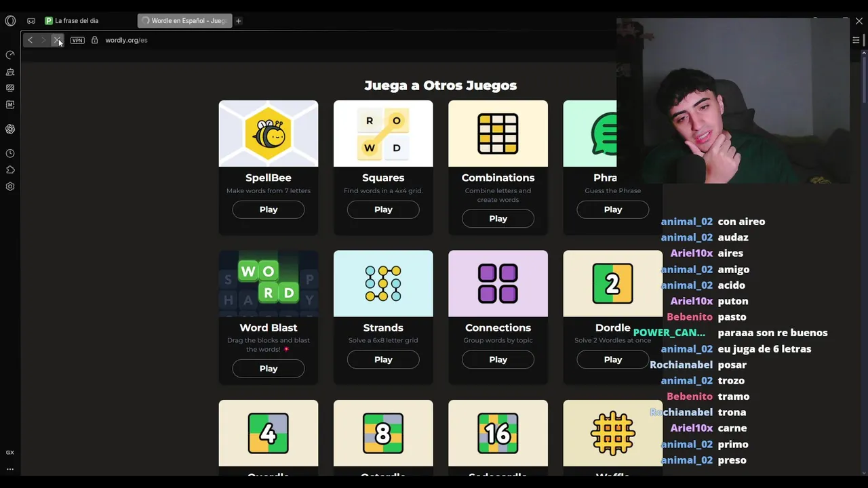Open the browser easy setup menu icon
Image resolution: width=868 pixels, height=488 pixels.
click(856, 40)
